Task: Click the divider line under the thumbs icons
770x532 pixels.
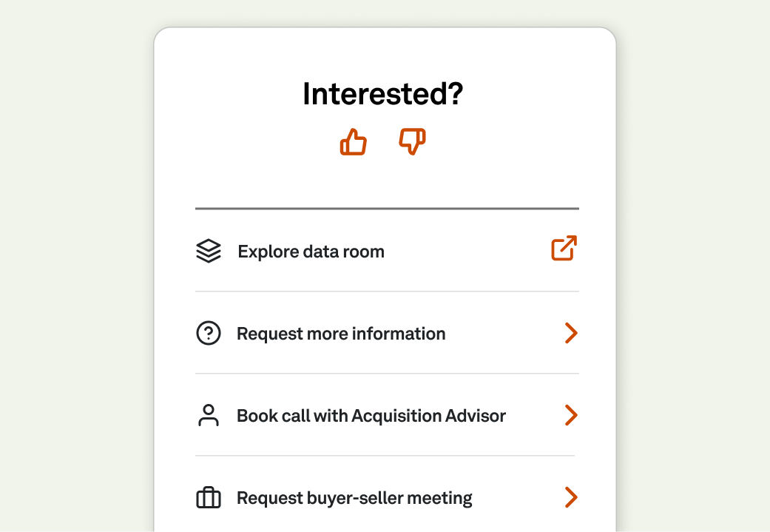Action: (x=386, y=208)
